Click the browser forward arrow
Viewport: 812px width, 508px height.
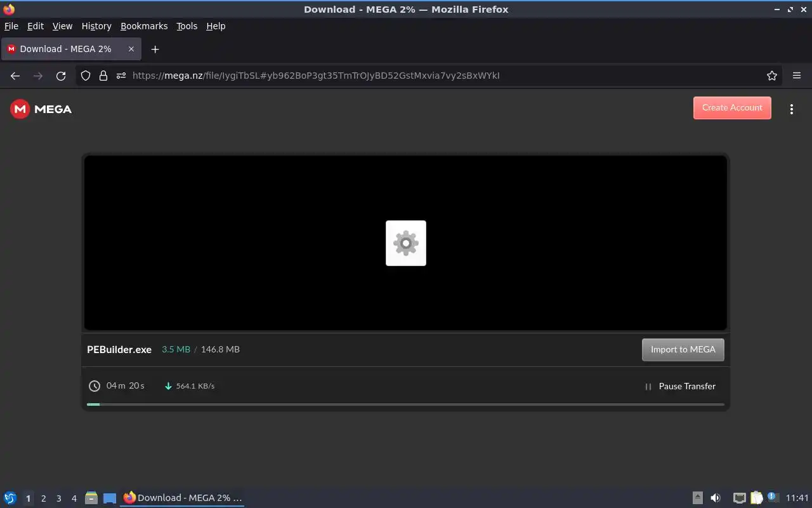[x=38, y=76]
